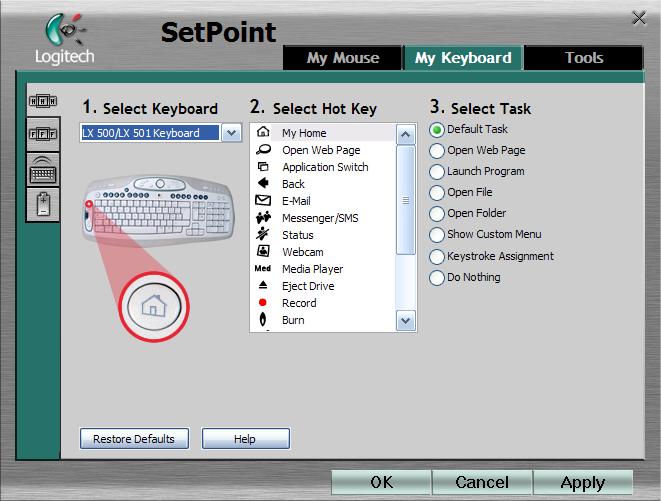The width and height of the screenshot is (661, 501).
Task: Open the F-key settings sidebar icon
Action: [43, 132]
